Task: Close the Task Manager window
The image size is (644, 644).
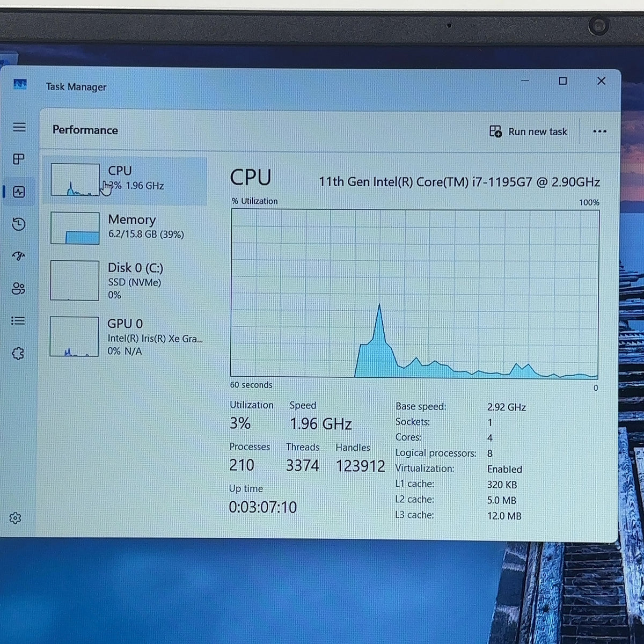Action: tap(601, 81)
